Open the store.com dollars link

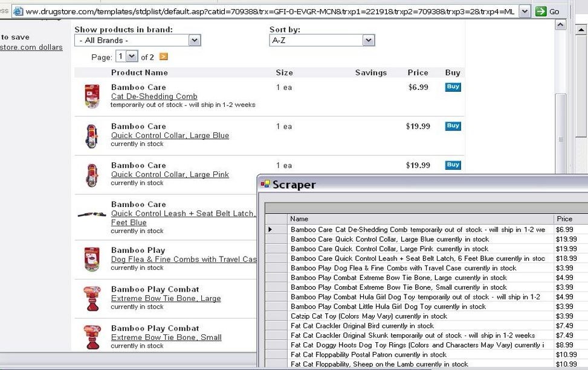(x=31, y=47)
